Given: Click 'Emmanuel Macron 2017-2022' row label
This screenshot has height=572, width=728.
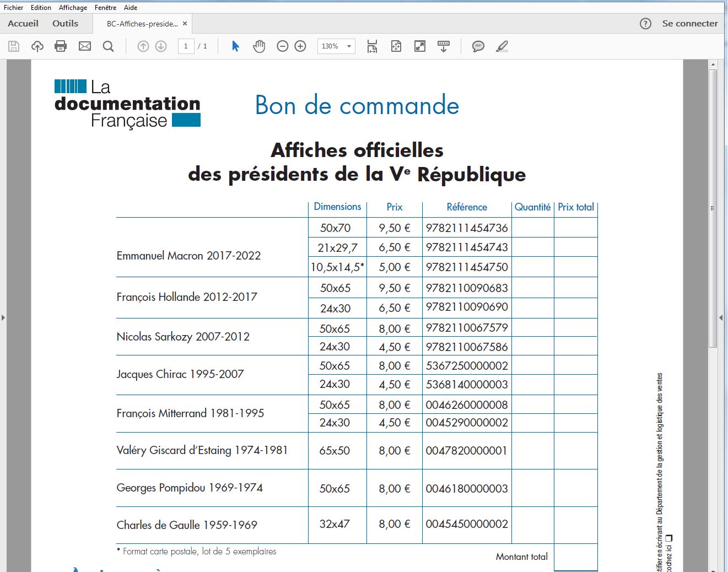Looking at the screenshot, I should coord(188,256).
